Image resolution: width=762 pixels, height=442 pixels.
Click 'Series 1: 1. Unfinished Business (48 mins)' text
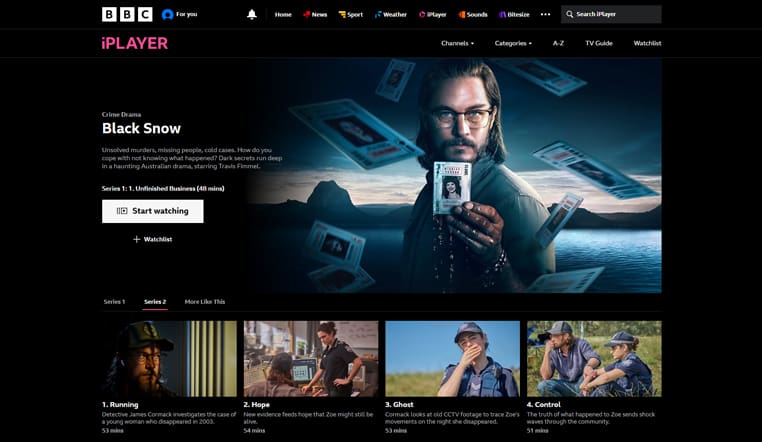click(163, 188)
